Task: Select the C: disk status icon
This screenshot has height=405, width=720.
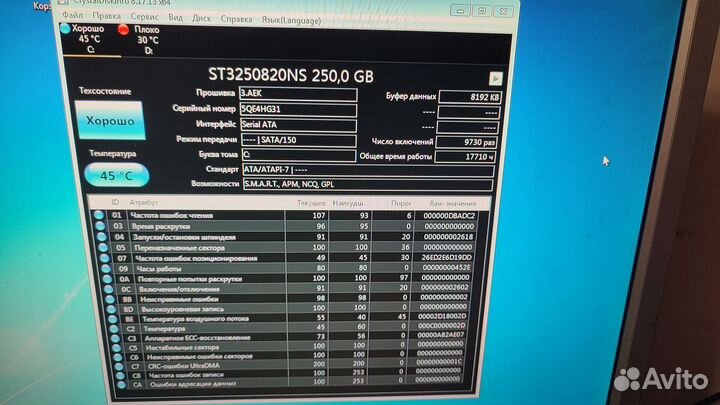Action: coord(66,29)
